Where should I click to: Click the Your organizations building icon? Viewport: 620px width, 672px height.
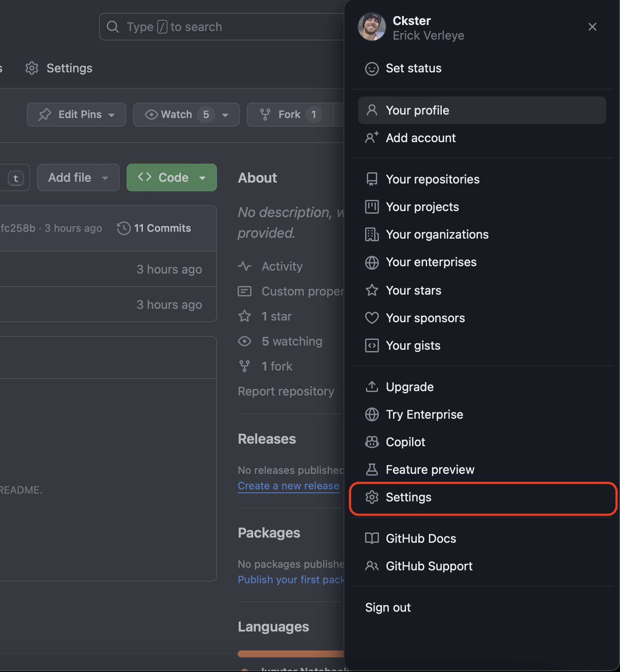372,234
